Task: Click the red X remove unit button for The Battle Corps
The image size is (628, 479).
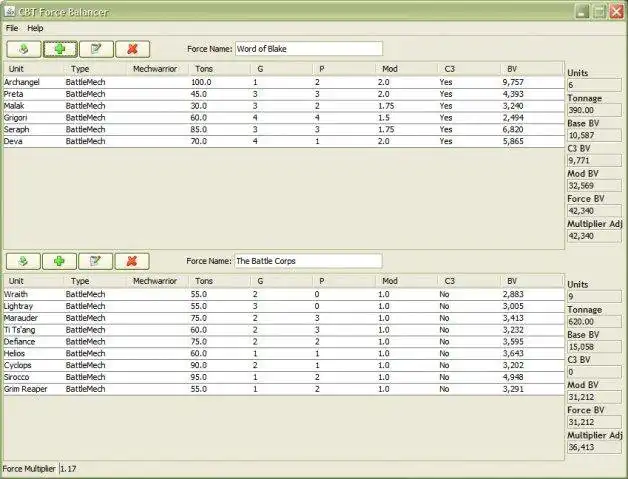Action: tap(132, 262)
